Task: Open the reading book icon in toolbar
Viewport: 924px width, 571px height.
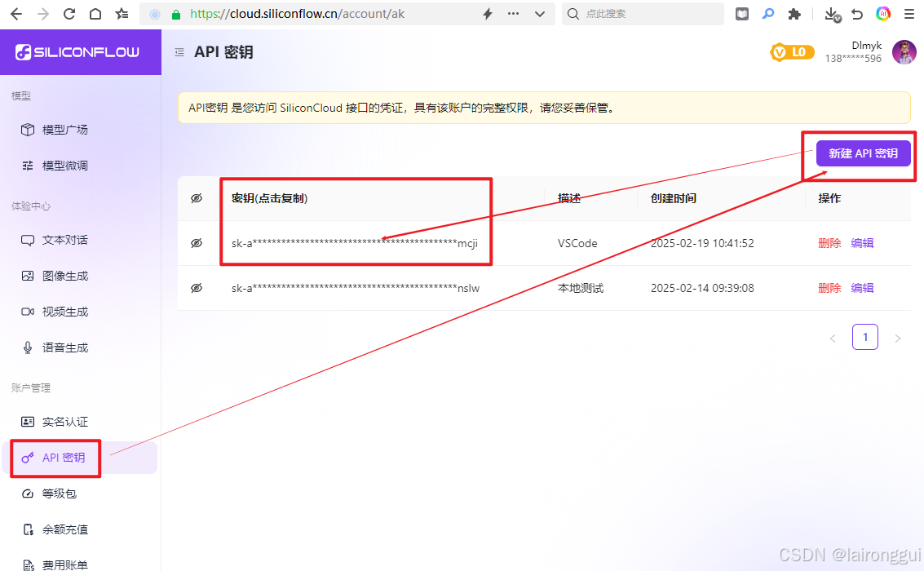Action: pos(742,14)
